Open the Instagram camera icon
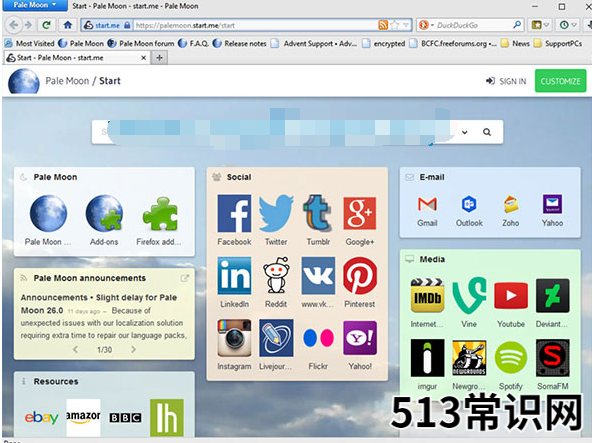Screen dimensions: 592x443 point(234,338)
